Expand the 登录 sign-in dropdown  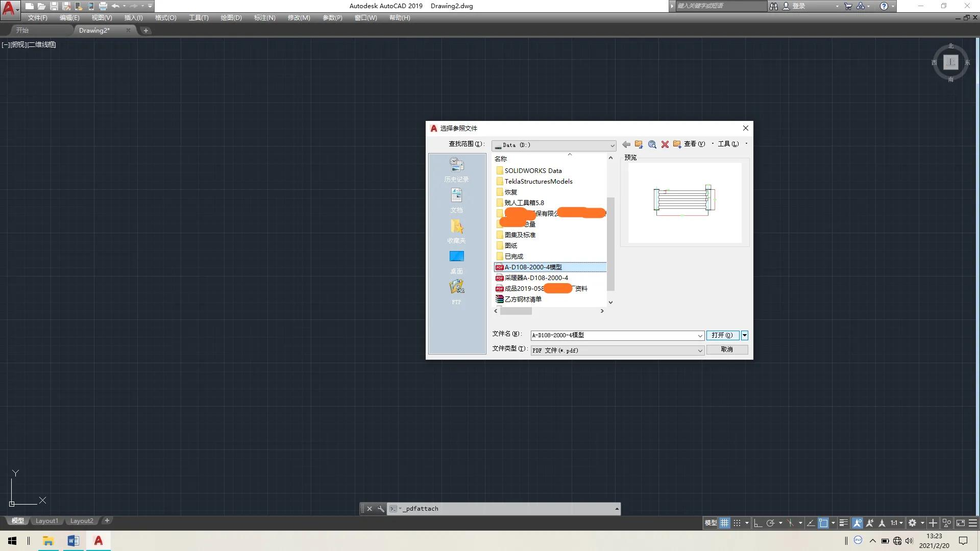[x=837, y=6]
